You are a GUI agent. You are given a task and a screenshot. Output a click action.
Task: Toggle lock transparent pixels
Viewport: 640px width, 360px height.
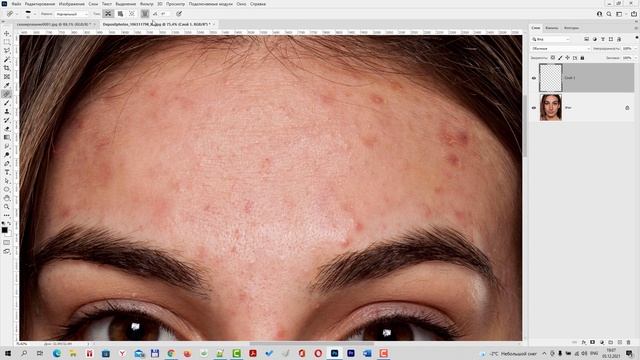coord(553,58)
